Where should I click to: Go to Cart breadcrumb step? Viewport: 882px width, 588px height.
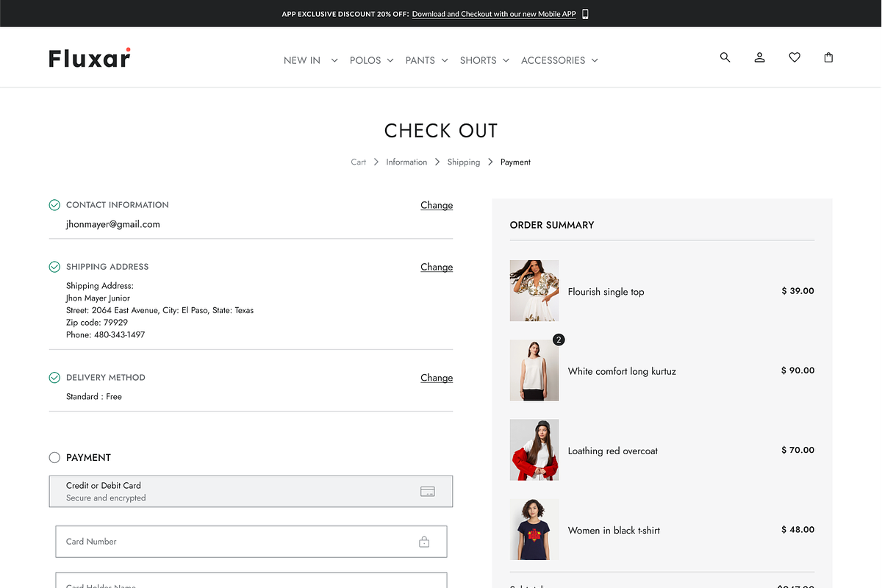click(358, 162)
